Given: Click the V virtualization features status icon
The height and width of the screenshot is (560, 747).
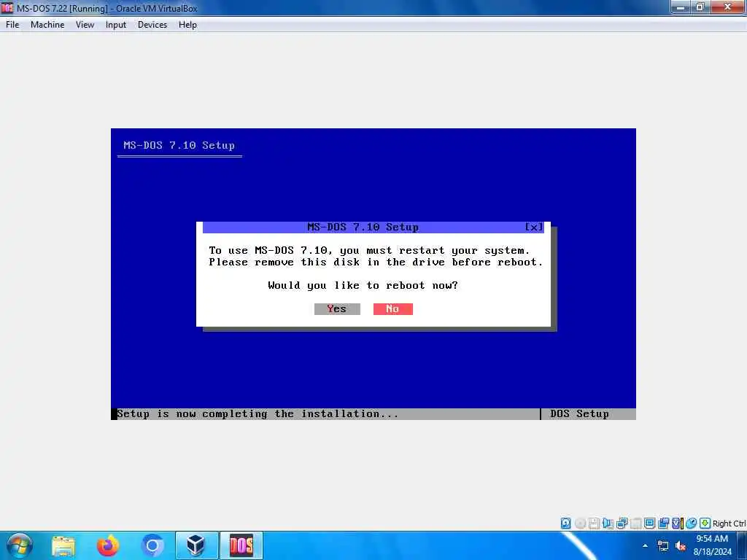Looking at the screenshot, I should (x=677, y=524).
